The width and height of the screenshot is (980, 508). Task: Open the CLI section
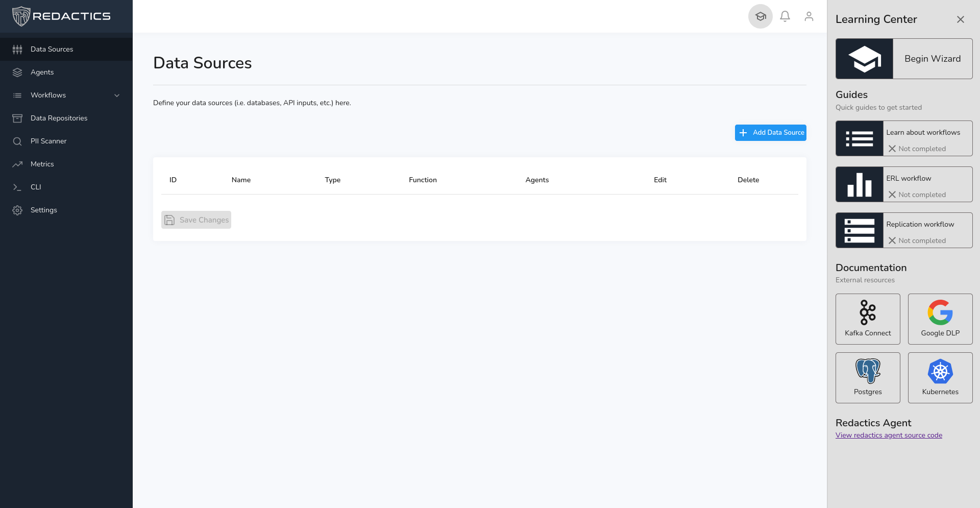36,187
